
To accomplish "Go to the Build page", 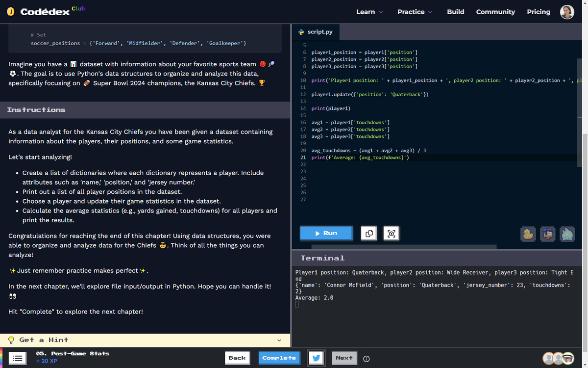I will click(456, 12).
